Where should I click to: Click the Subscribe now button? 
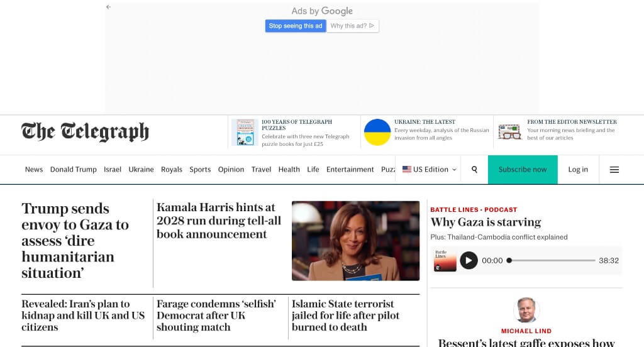(x=523, y=170)
